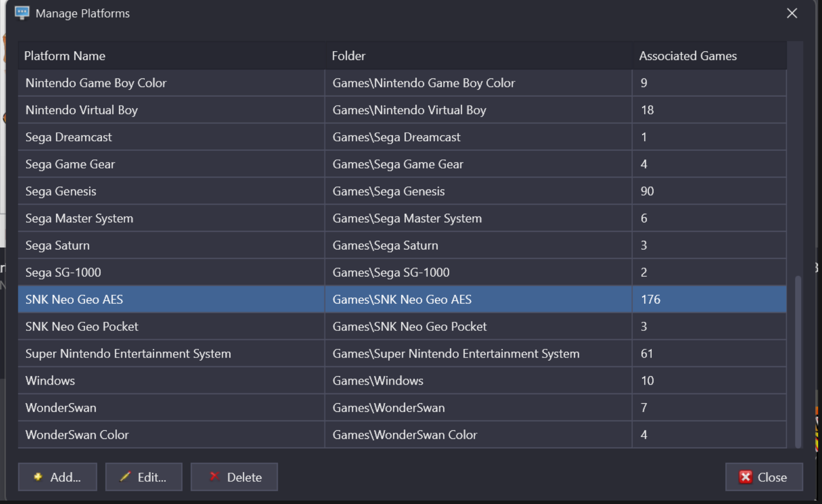
Task: Click folder cell Games\WonderSwan
Action: pos(479,407)
